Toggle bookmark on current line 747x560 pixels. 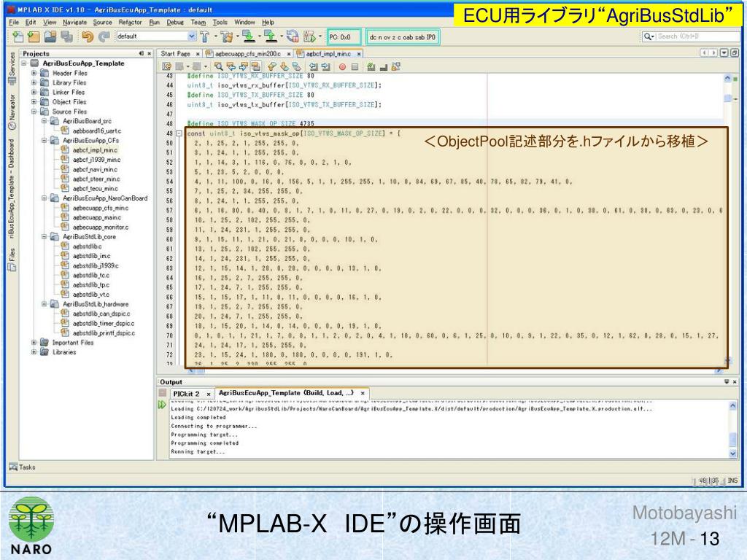tap(297, 66)
